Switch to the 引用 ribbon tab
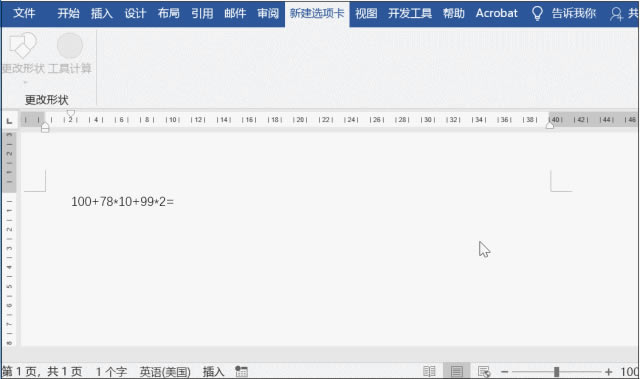Viewport: 640px width, 379px height. (202, 13)
